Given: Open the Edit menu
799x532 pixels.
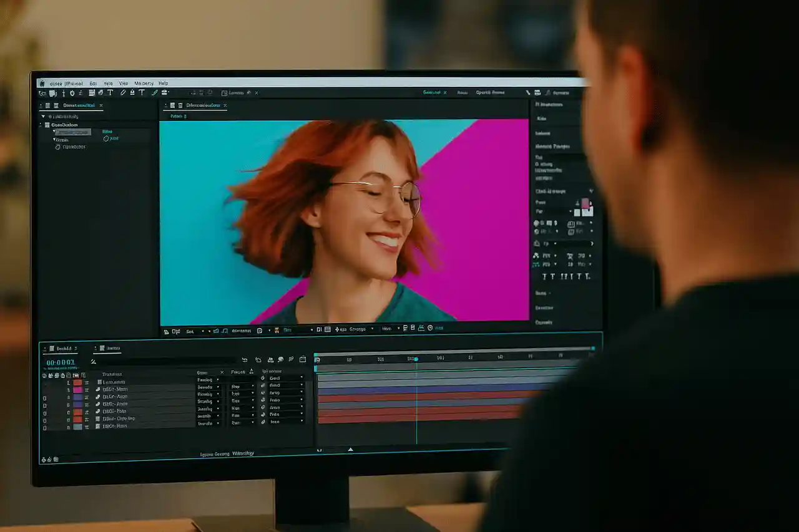Looking at the screenshot, I should tap(94, 82).
